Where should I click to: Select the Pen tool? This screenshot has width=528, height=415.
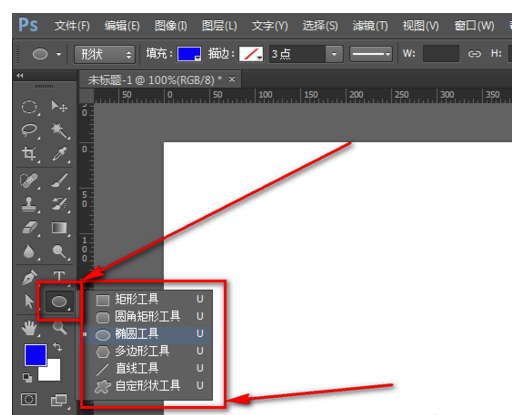point(29,278)
